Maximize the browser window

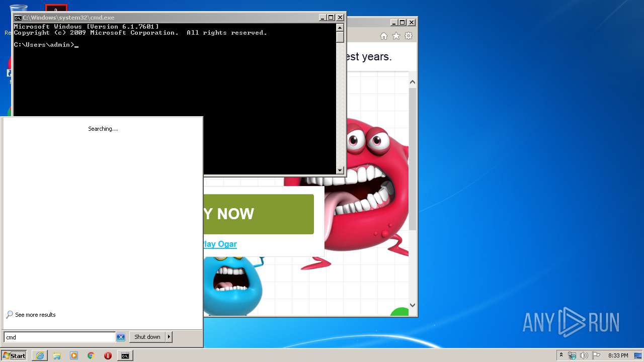point(402,22)
